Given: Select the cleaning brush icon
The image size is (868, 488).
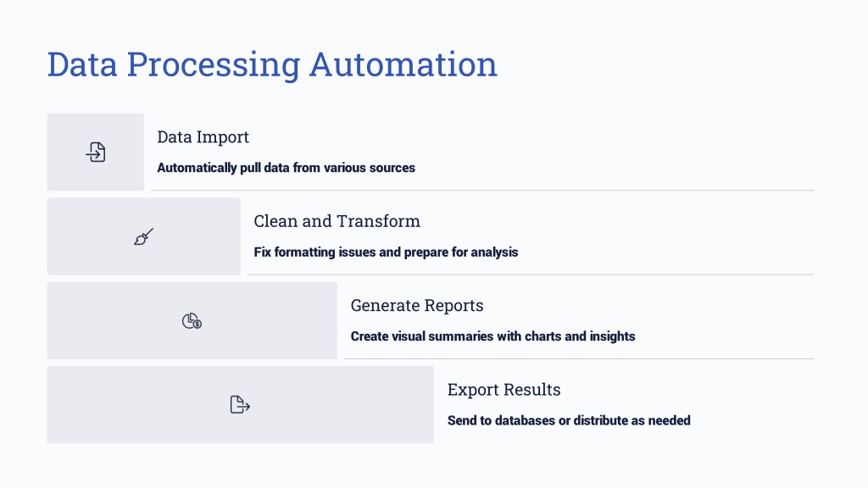Looking at the screenshot, I should coord(143,236).
